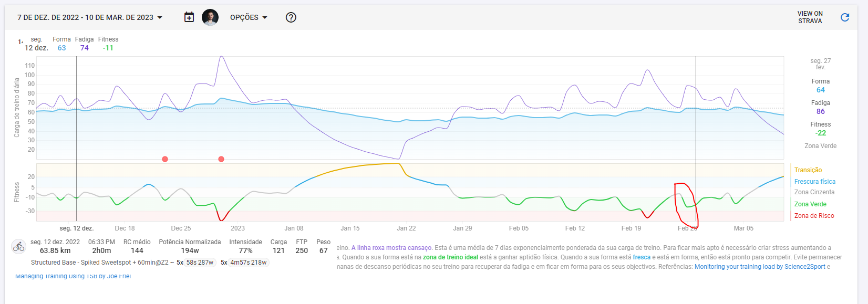Click Fitness value -11 in header
The width and height of the screenshot is (868, 304).
108,48
